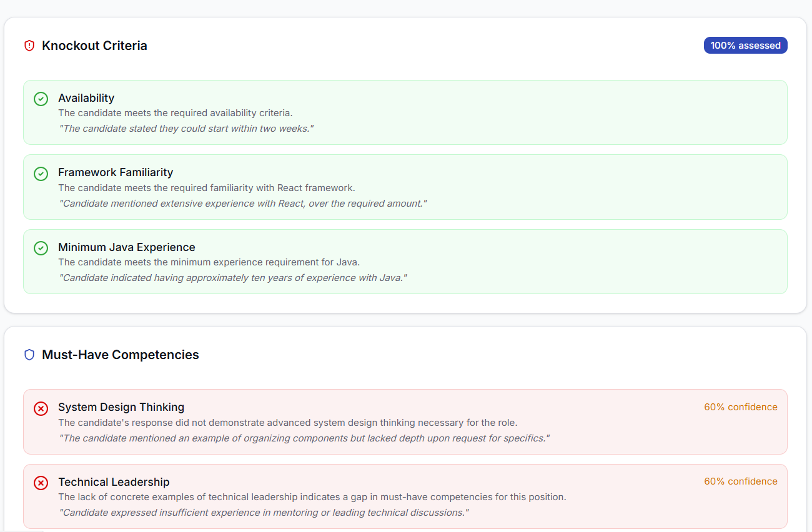Open the Availability criterion title
812x532 pixels.
86,98
